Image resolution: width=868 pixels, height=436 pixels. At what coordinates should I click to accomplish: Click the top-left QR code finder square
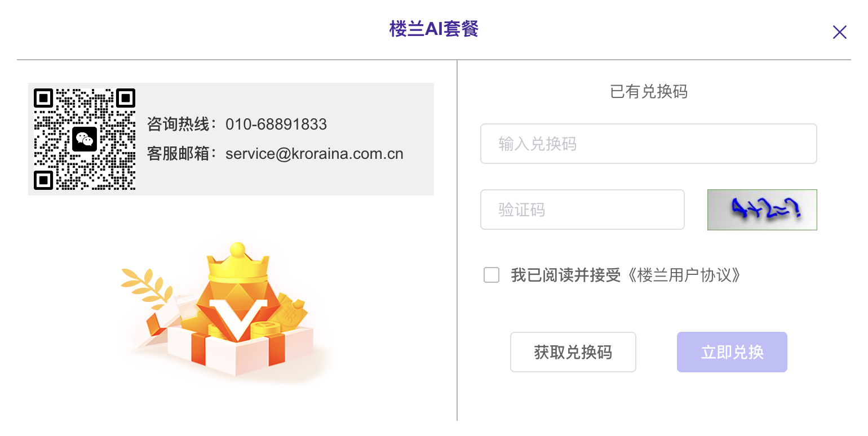(43, 98)
